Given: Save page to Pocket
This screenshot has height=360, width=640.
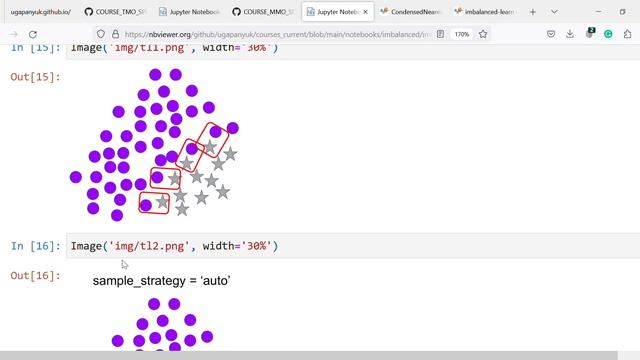Looking at the screenshot, I should (x=551, y=34).
